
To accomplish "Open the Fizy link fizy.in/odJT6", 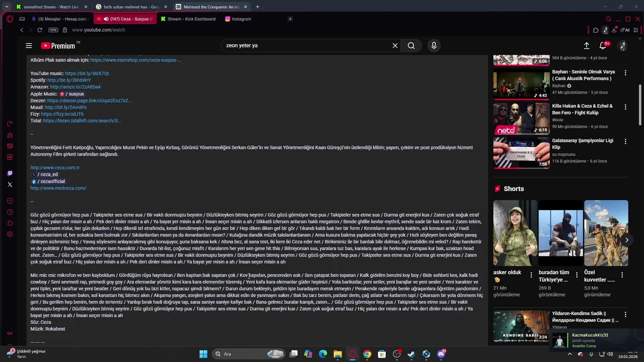I will coord(62,114).
